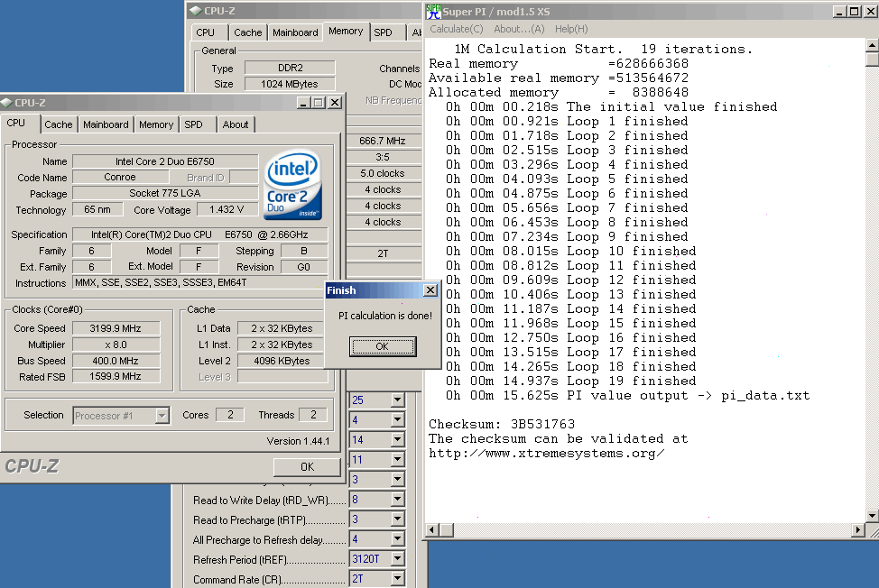Click the Super PI title bar icon
The width and height of the screenshot is (879, 588).
click(433, 11)
